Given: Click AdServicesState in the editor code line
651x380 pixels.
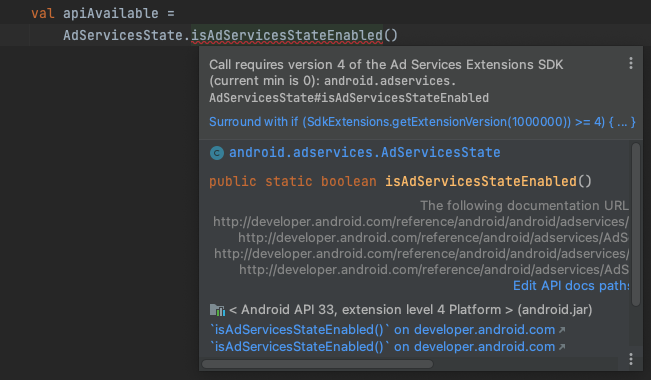Looking at the screenshot, I should point(123,35).
